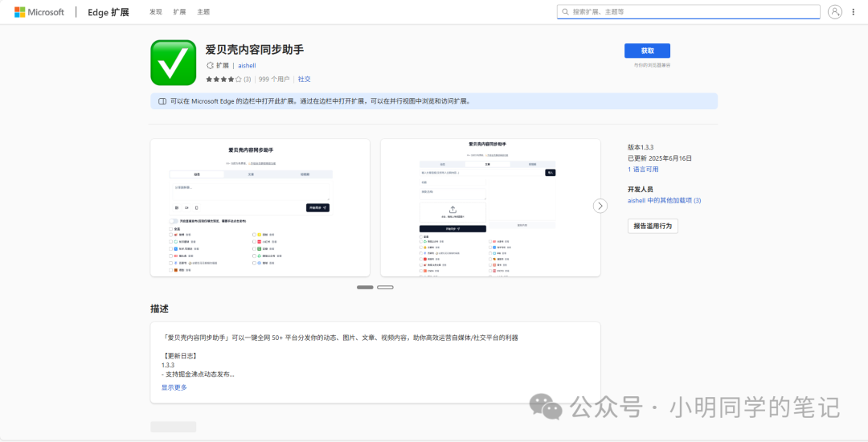
Task: Open aishell 中的其他加载项 (3) link
Action: [x=665, y=200]
